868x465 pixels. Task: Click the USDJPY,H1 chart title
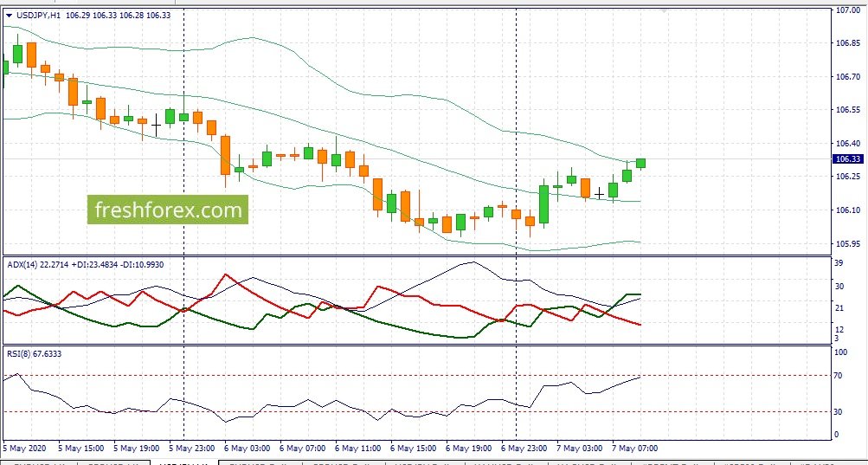pos(39,16)
